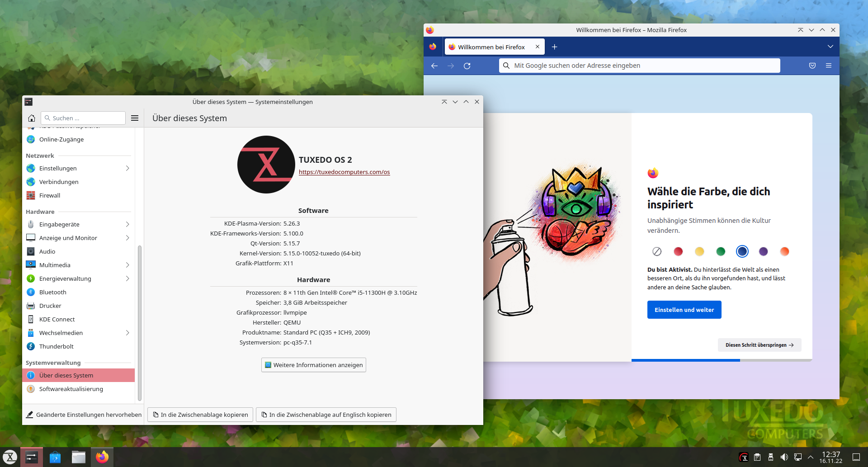Viewport: 868px width, 467px height.
Task: Choose the orange theme color
Action: [785, 251]
